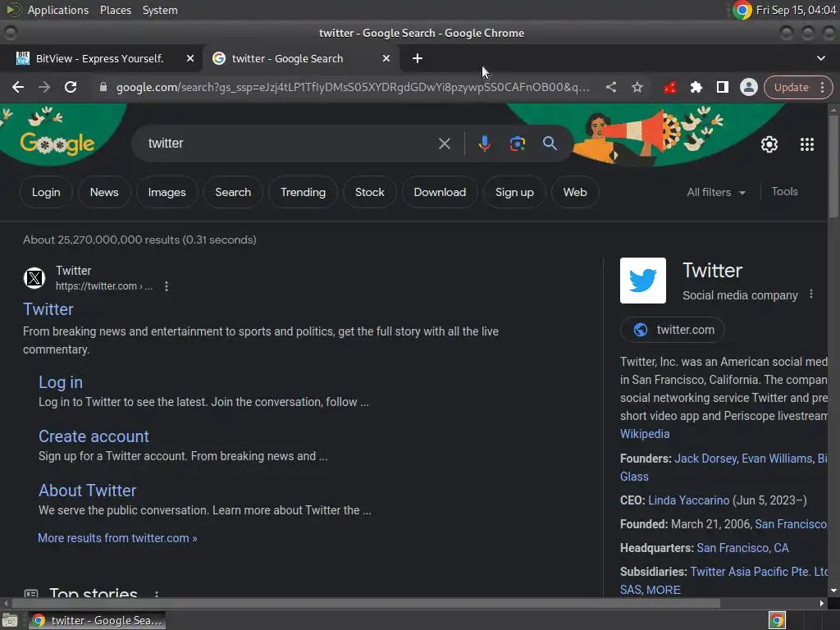Screen dimensions: 840x630
Task: Open the System menu
Action: point(160,10)
